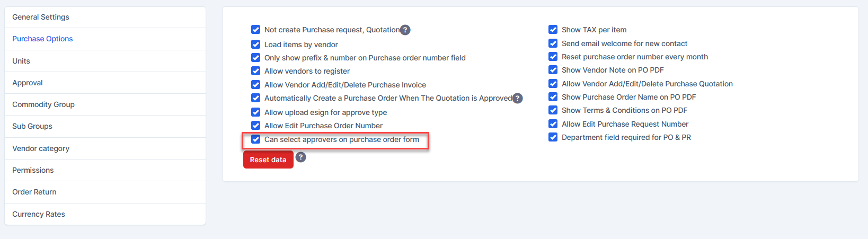
Task: Uncheck Load items by vendor
Action: point(256,45)
